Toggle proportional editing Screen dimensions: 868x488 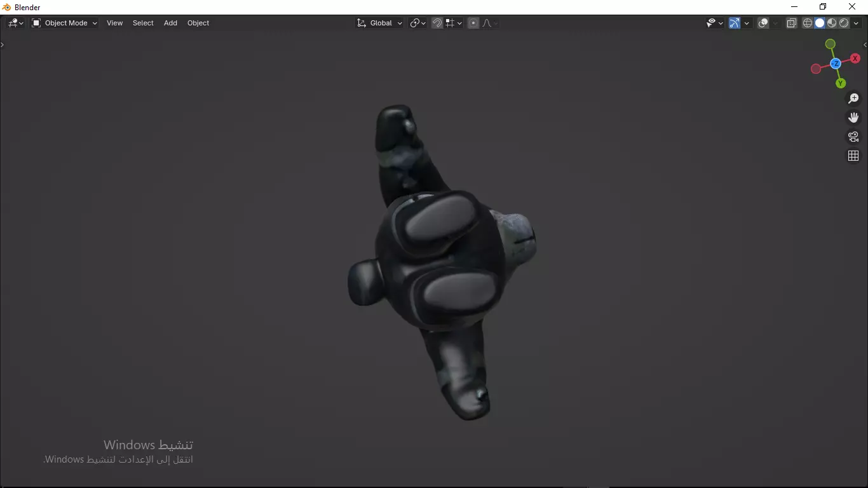point(473,23)
